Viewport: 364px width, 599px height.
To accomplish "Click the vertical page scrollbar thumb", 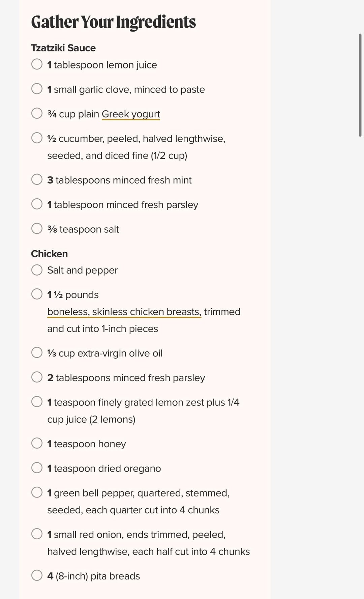I will tap(360, 85).
